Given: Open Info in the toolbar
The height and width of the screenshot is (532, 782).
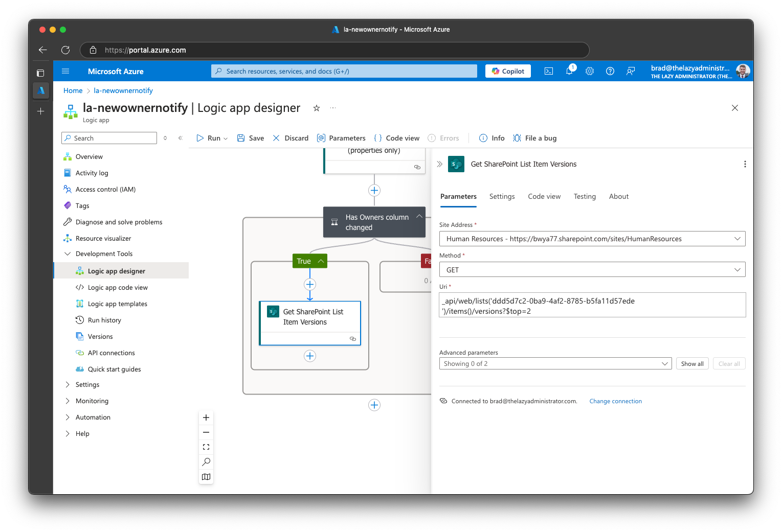Looking at the screenshot, I should [x=491, y=138].
